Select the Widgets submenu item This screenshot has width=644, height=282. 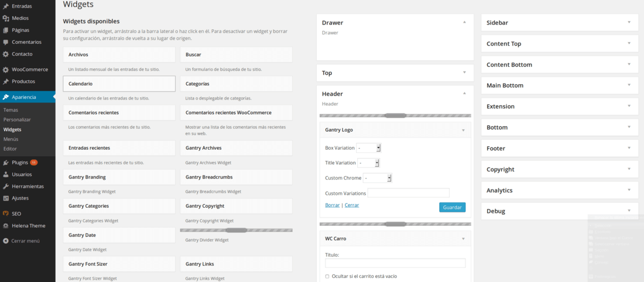tap(12, 129)
